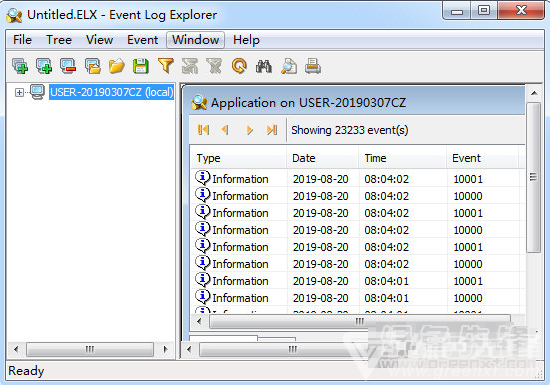The image size is (550, 385).
Task: Click the Event Log Explorer title bar icon
Action: tap(14, 15)
